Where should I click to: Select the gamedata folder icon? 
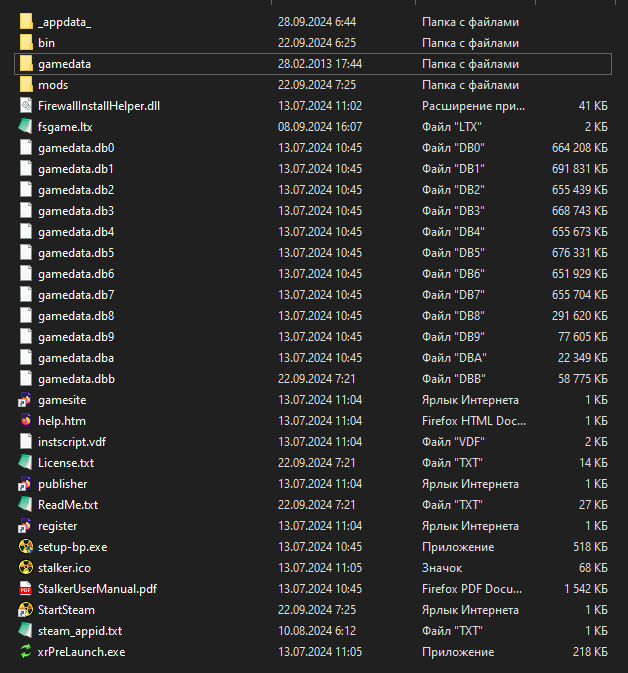[26, 64]
